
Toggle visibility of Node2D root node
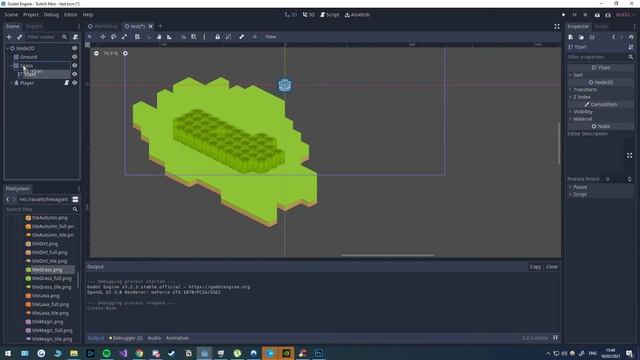click(74, 48)
